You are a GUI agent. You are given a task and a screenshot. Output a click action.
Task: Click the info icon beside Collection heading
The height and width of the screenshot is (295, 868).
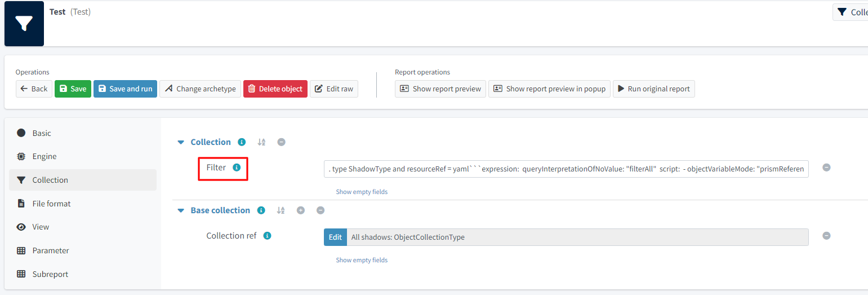click(x=242, y=142)
